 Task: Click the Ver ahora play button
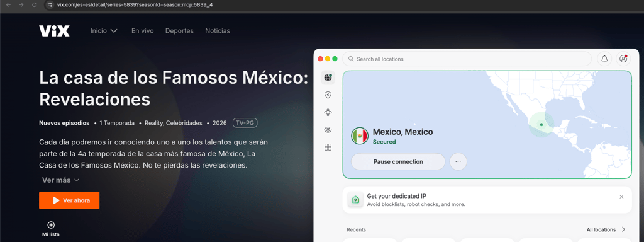pos(69,200)
